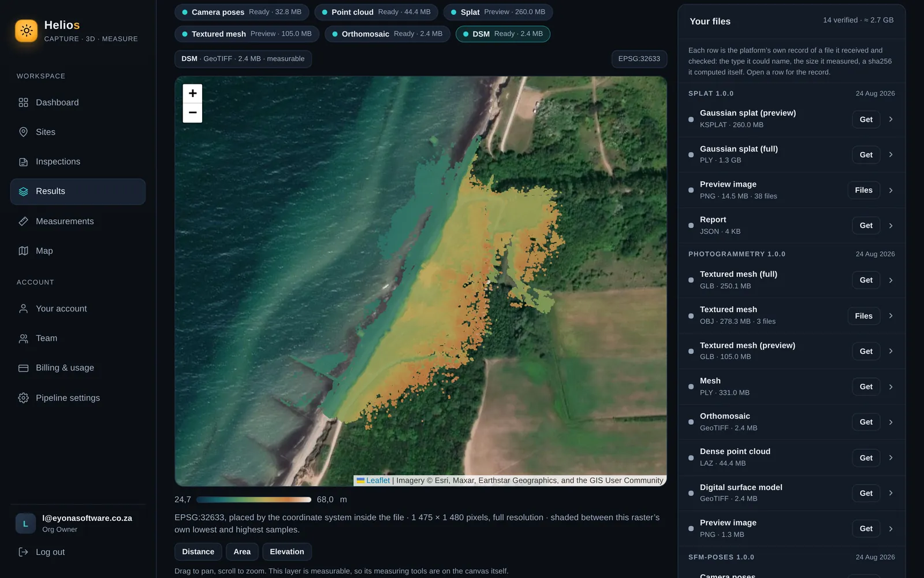Image resolution: width=924 pixels, height=578 pixels.
Task: Click the Team people icon
Action: click(23, 338)
